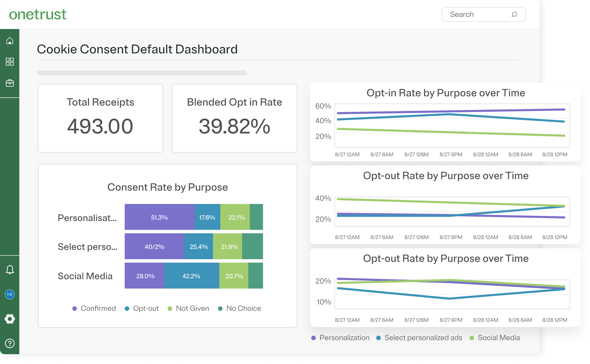Open the Blended Opt in Rate card
Image resolution: width=590 pixels, height=364 pixels.
[234, 118]
